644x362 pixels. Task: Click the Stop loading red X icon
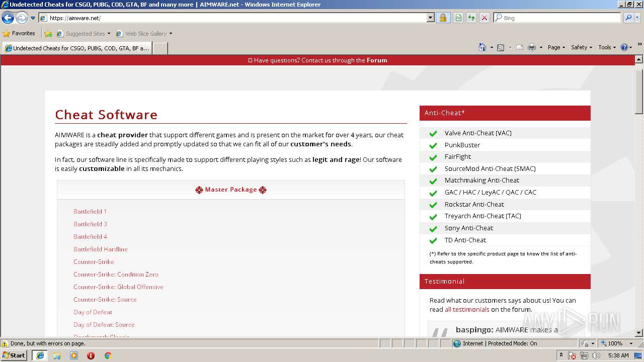click(x=484, y=18)
